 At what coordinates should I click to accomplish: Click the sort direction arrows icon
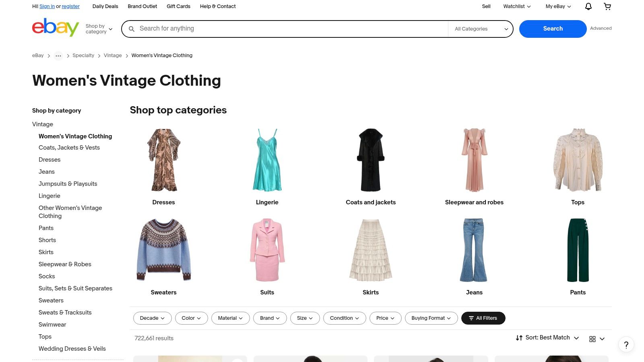coord(519,338)
